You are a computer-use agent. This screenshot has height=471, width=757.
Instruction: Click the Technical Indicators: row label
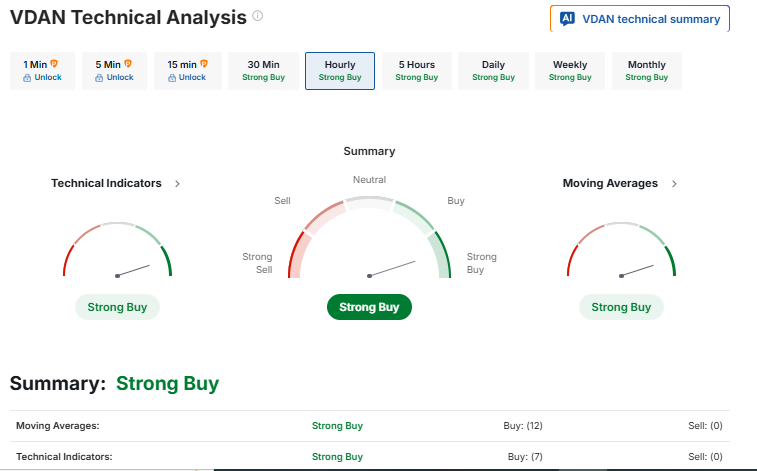(64, 457)
